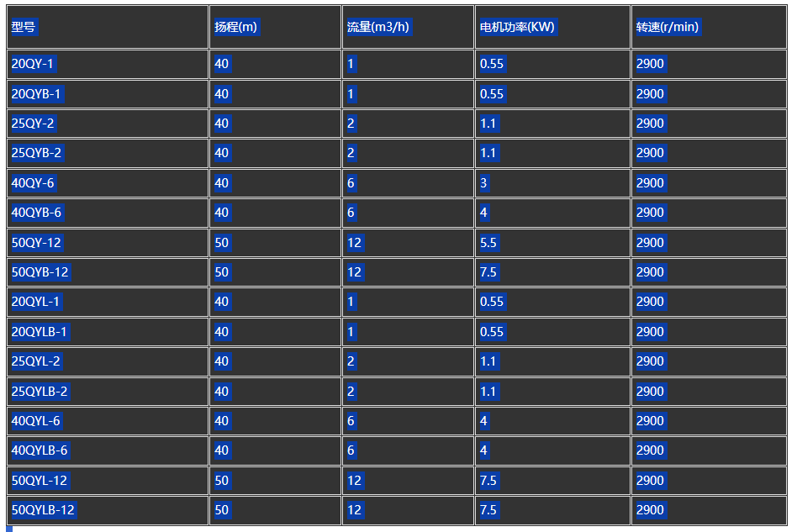Viewport: 797px width, 532px height.
Task: Click the 型号 column header
Action: (x=108, y=27)
